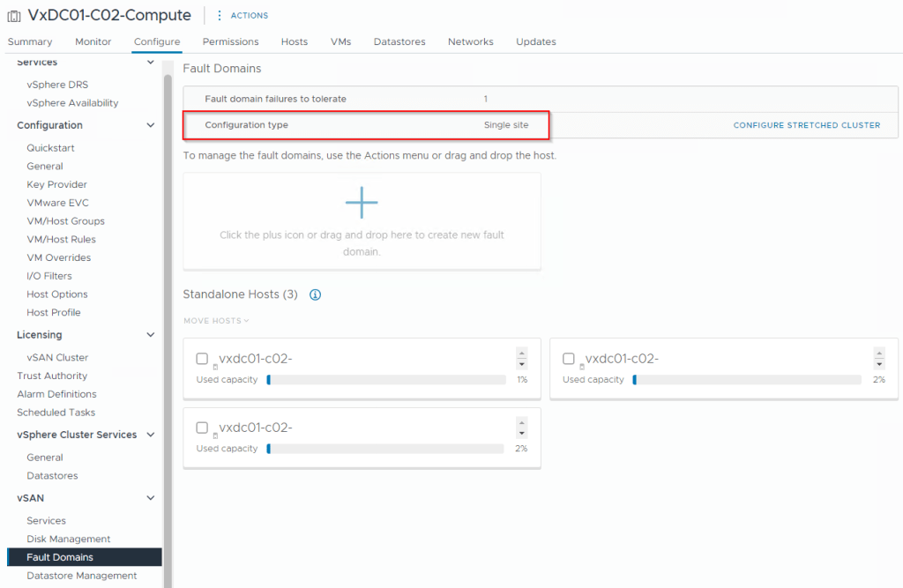Select General under Configuration
Image resolution: width=903 pixels, height=588 pixels.
click(45, 167)
